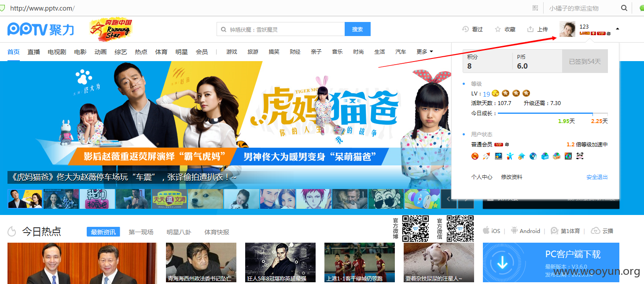This screenshot has width=644, height=284.
Task: Open news thumbnail 上港1-1客平绿城仍领跑
Action: point(360,262)
